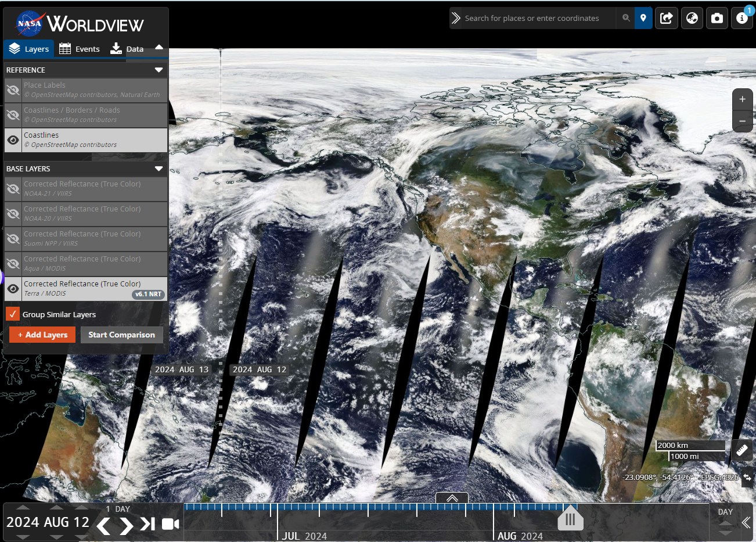Screen dimensions: 756x542
Task: Click the v6.1 NRT badge
Action: click(148, 294)
